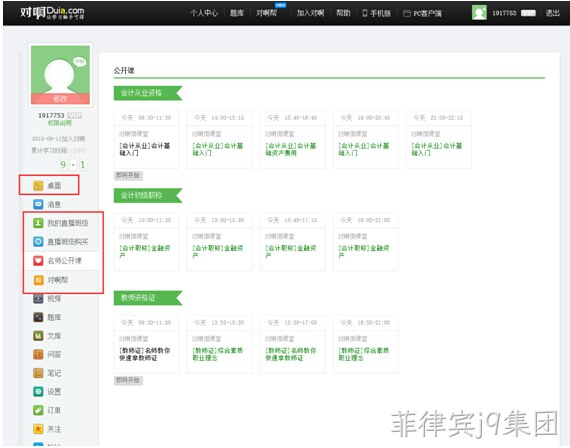Open the 10:00-11:30 会计职称 course card
This screenshot has width=570, height=448.
146,242
